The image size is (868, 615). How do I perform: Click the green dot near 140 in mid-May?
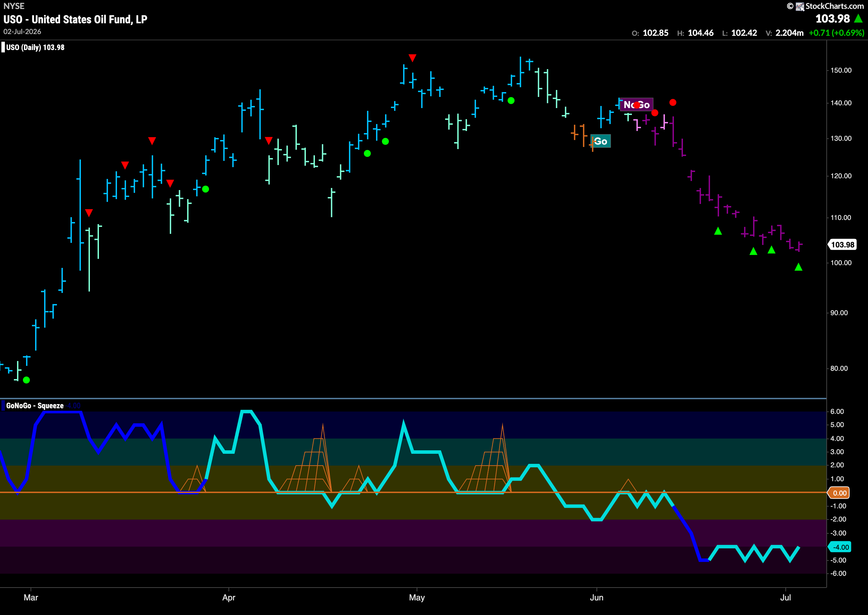[511, 100]
